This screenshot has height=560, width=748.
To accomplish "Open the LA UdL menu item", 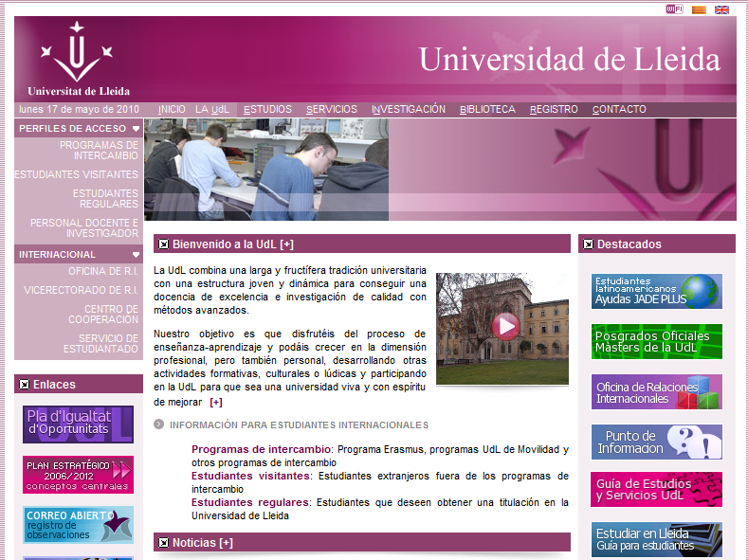I will 212,109.
